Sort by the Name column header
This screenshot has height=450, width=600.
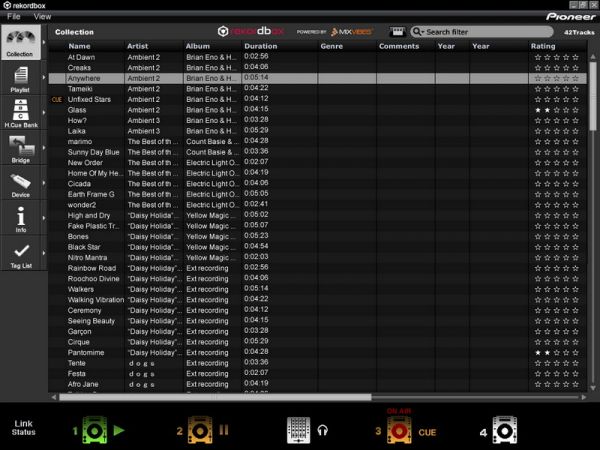pyautogui.click(x=79, y=46)
